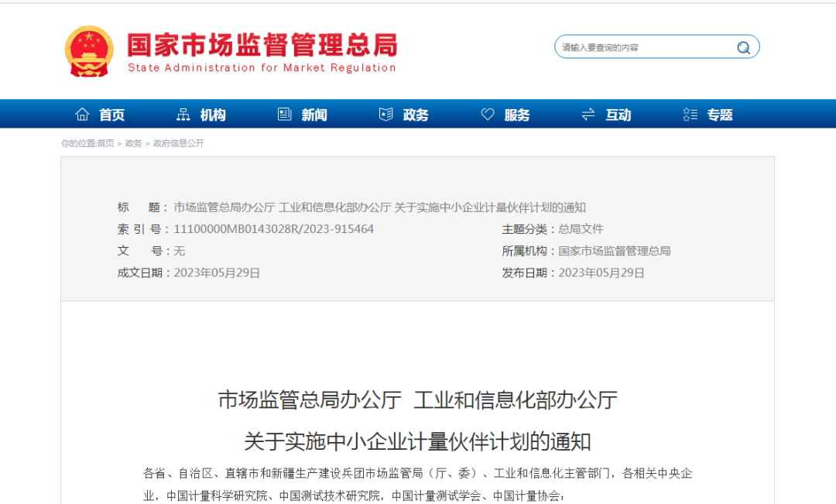The height and width of the screenshot is (504, 836).
Task: Open the 机构 navigation menu item
Action: point(213,115)
